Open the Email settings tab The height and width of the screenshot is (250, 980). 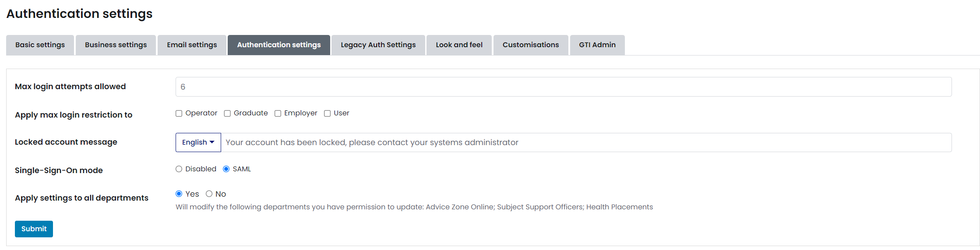click(x=192, y=45)
